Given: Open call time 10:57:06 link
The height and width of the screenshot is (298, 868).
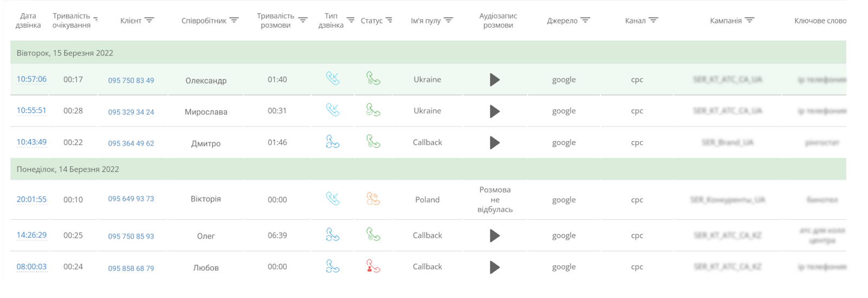Looking at the screenshot, I should tap(31, 79).
